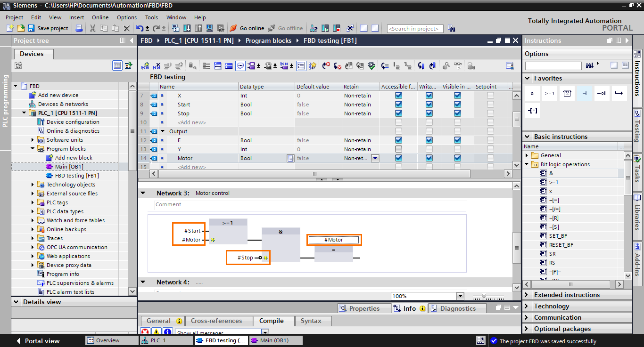Click the Search in project field
The height and width of the screenshot is (347, 644).
[415, 28]
